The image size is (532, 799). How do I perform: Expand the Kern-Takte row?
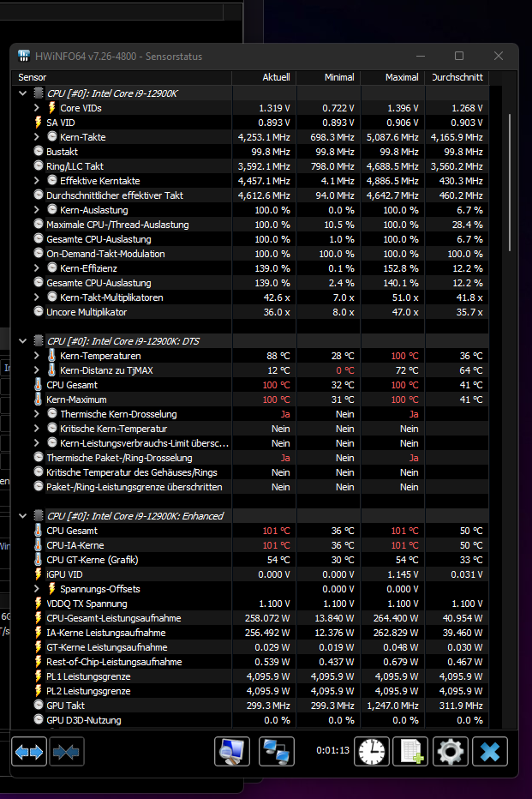pos(37,137)
